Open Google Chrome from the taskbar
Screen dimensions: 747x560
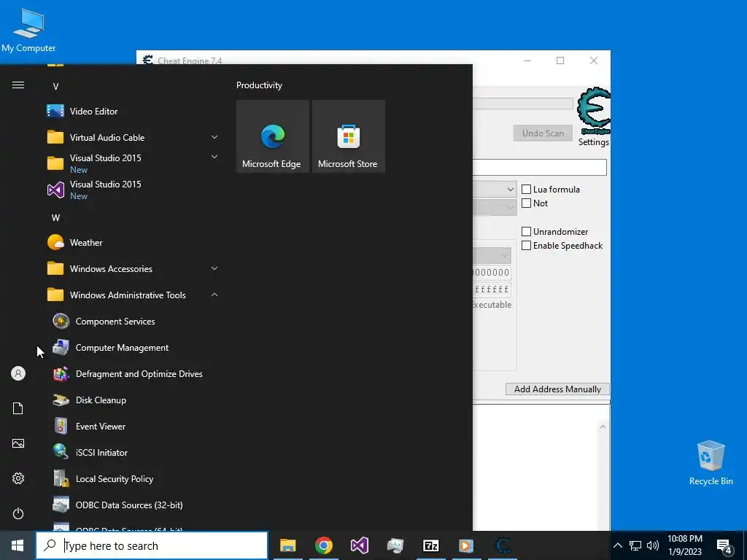point(323,545)
